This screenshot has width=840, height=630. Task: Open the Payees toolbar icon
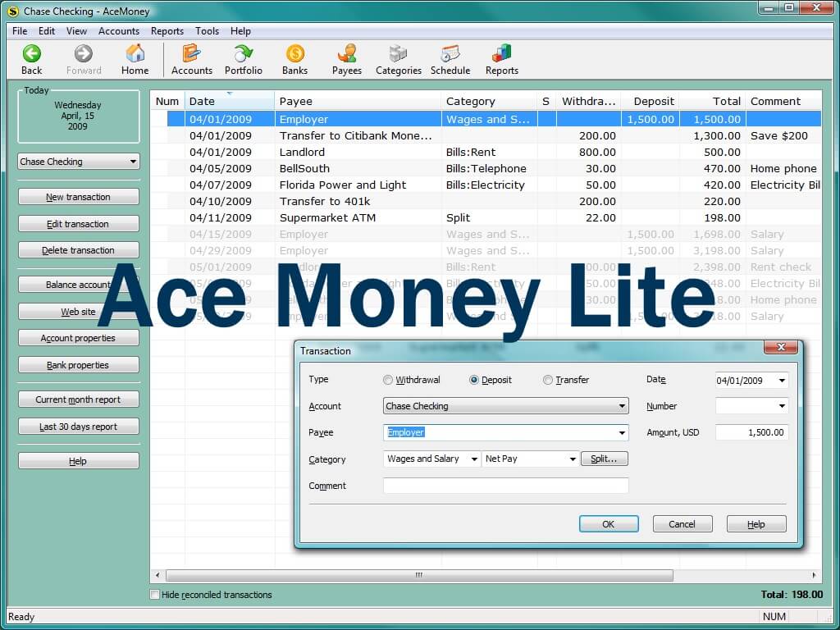[x=347, y=59]
